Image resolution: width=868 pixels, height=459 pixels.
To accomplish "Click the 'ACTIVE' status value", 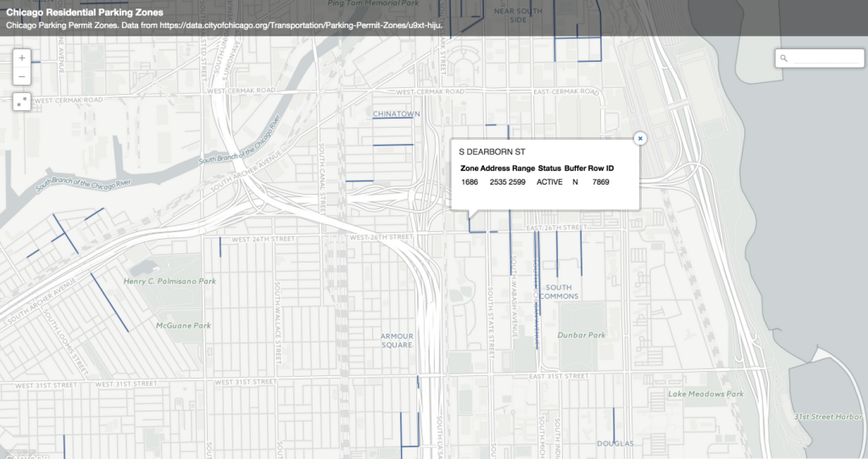I will 549,182.
